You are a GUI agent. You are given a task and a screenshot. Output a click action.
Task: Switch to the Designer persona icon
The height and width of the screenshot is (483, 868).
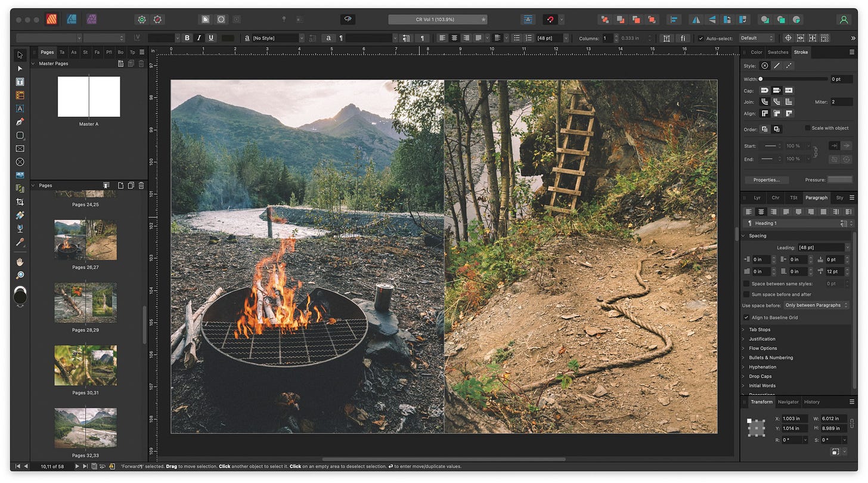(72, 19)
